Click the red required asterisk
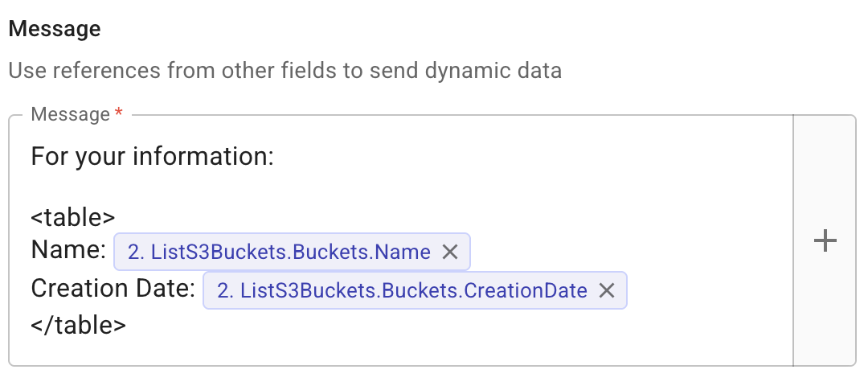 (x=119, y=114)
